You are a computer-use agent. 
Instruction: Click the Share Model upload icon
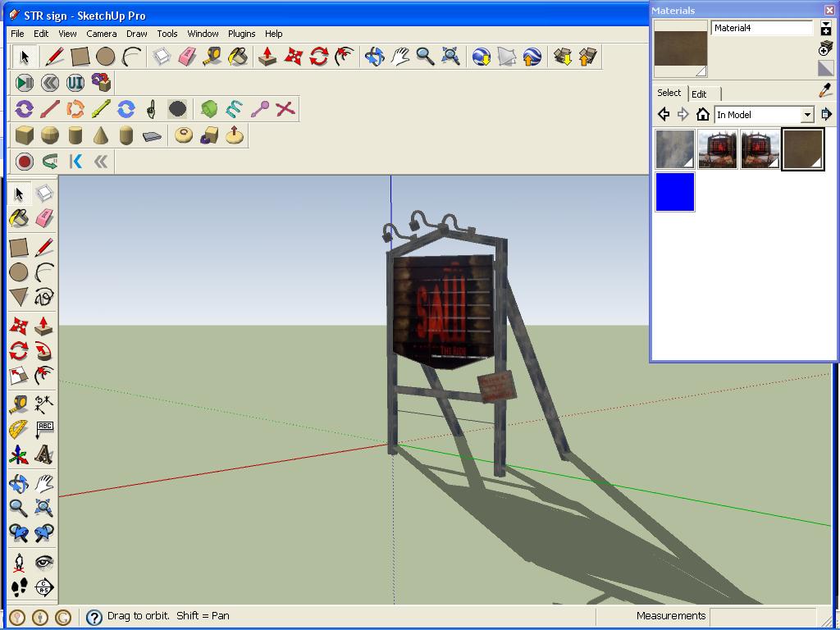(588, 57)
